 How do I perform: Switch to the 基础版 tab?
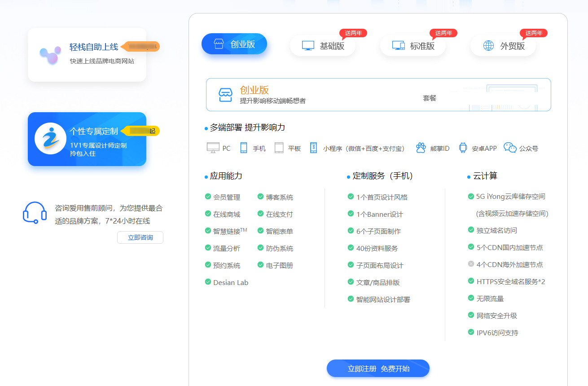pos(323,46)
